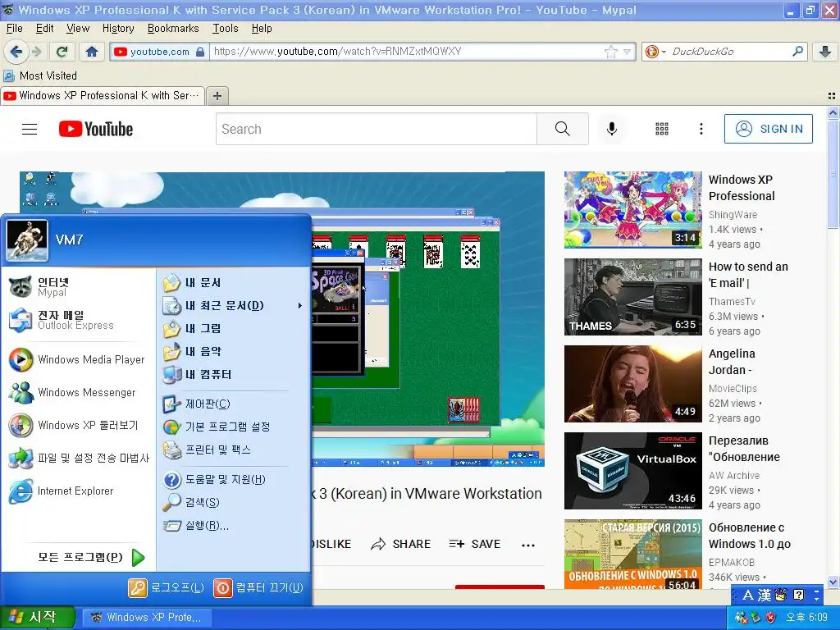Open Most Visited bookmarks folder

pos(40,75)
